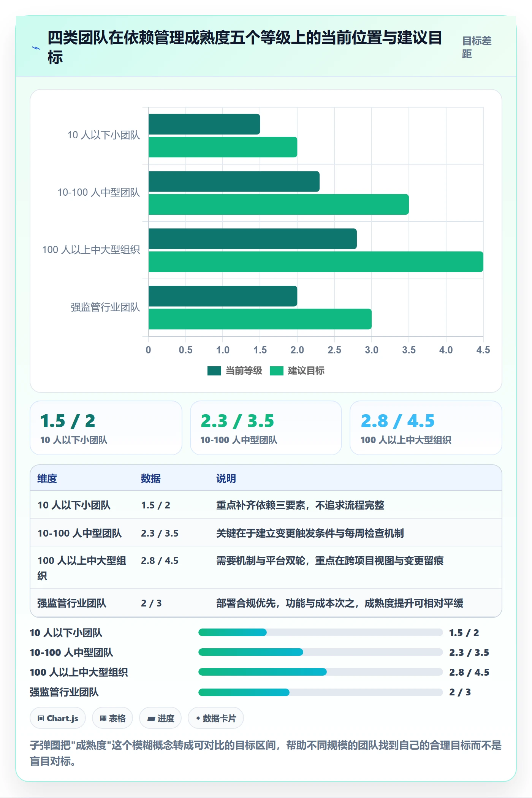Click progress bar for 10 人以下小团队

coord(321,632)
